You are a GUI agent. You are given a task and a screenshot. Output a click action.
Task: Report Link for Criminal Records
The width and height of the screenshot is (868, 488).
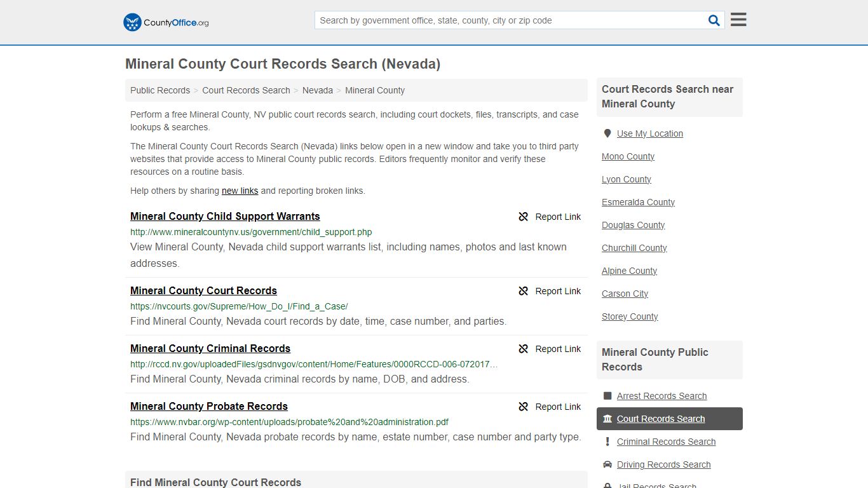point(558,349)
